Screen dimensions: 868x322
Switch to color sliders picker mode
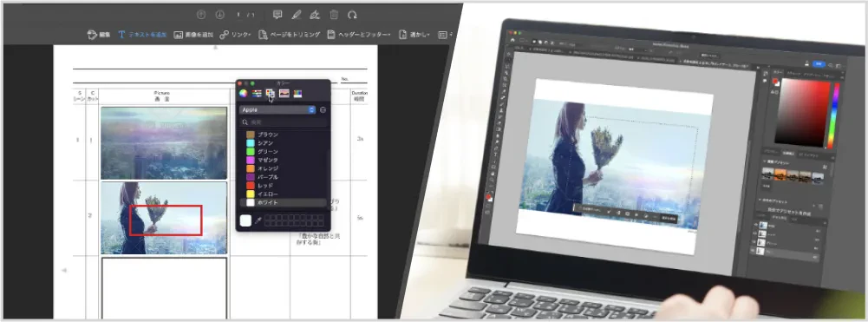[257, 93]
